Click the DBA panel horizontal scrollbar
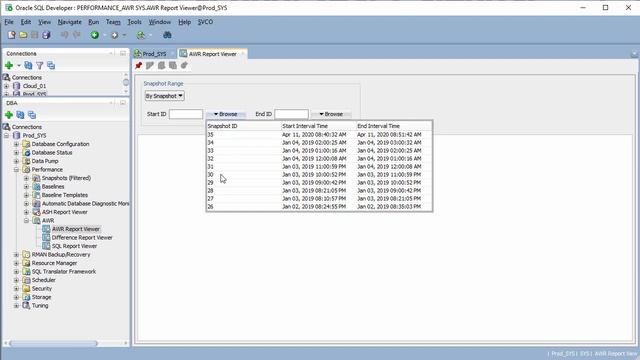 [x=53, y=343]
